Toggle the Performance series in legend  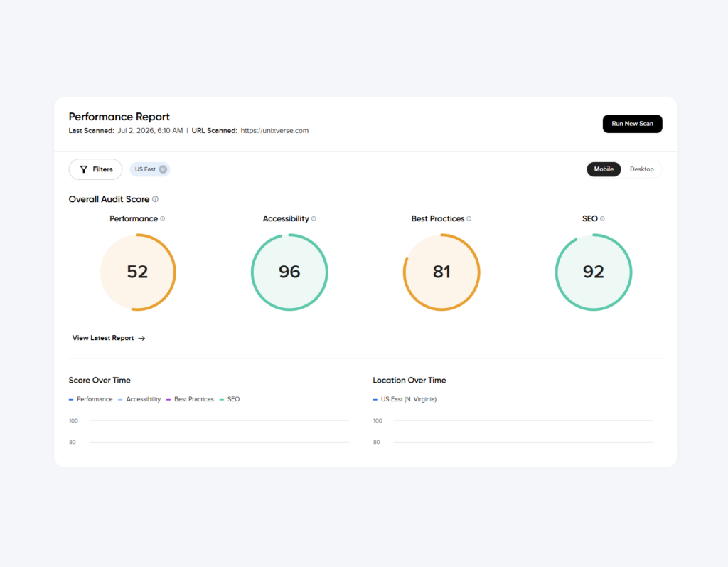pos(90,399)
